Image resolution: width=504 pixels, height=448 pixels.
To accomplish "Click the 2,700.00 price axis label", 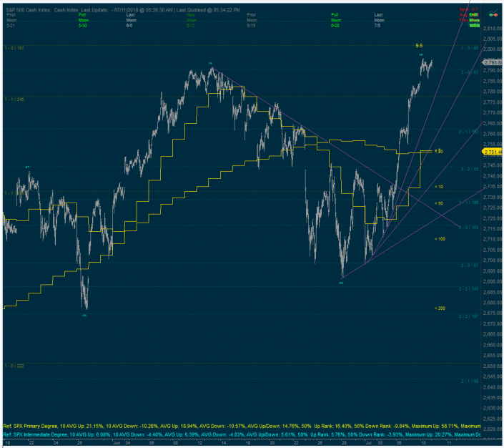I will click(493, 260).
